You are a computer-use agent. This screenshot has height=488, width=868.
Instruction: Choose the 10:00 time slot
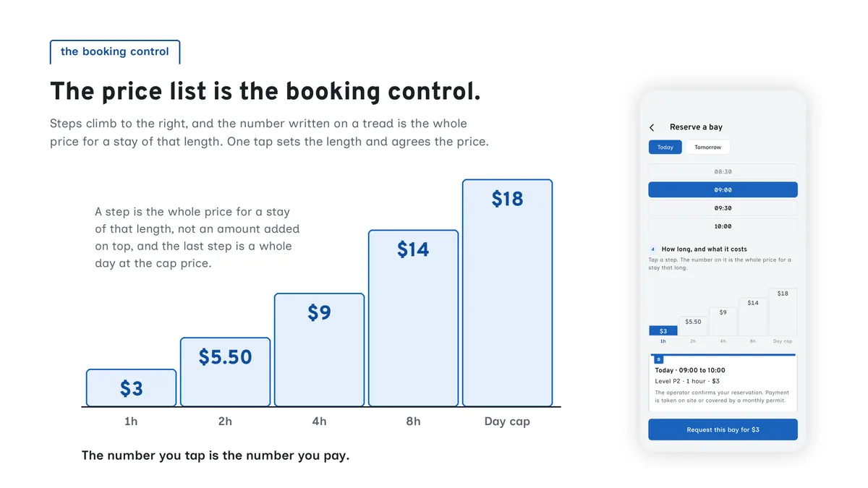point(723,226)
